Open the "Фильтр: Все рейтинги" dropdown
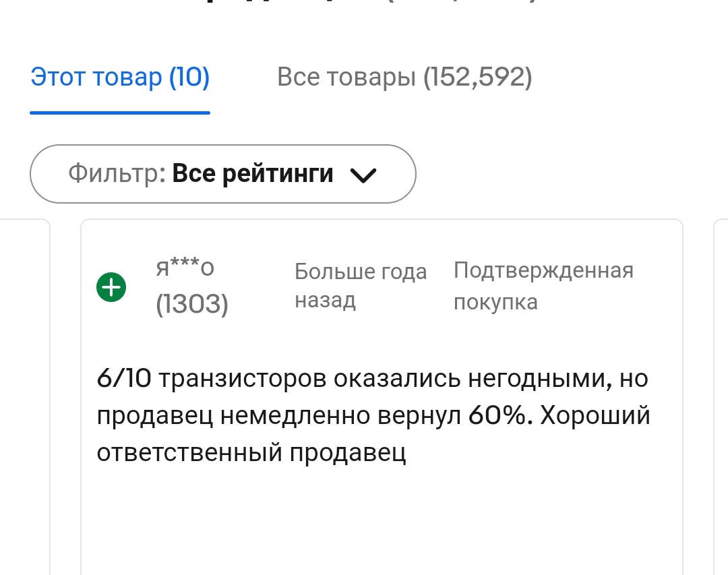 pos(222,174)
